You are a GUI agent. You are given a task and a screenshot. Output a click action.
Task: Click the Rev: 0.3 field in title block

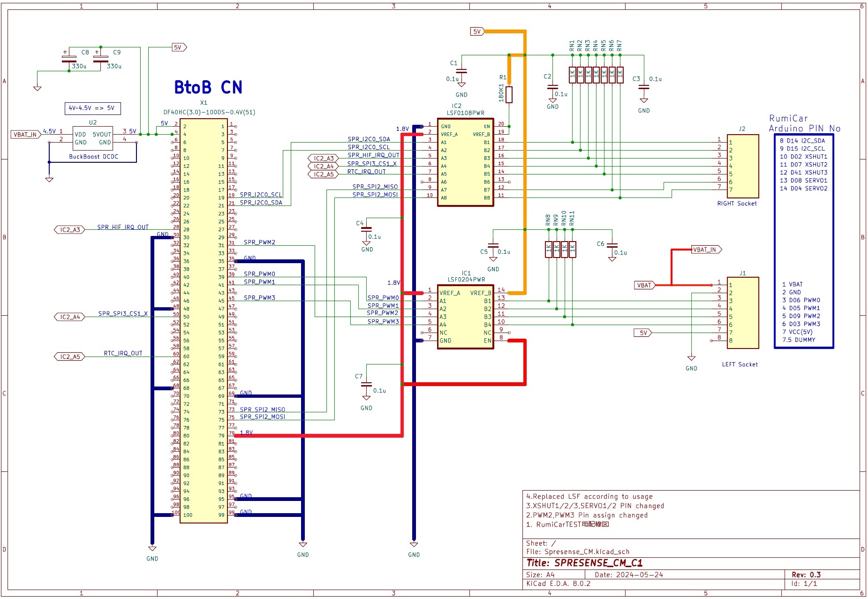tap(806, 575)
